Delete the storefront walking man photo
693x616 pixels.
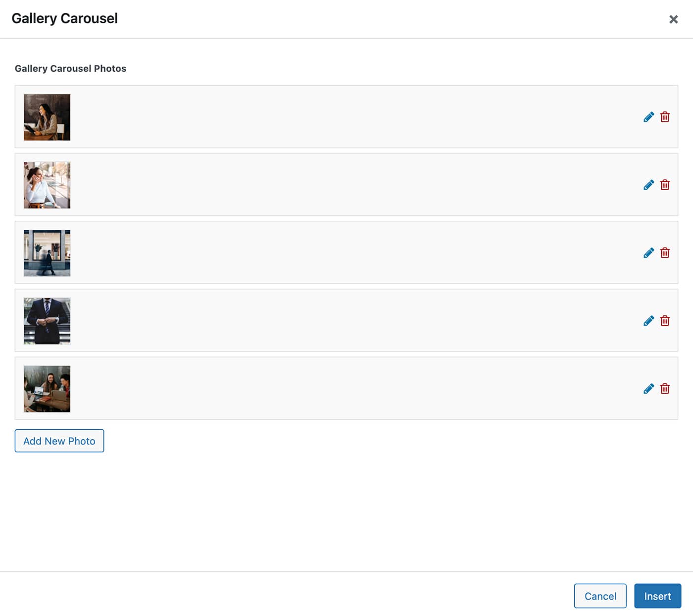pos(665,253)
